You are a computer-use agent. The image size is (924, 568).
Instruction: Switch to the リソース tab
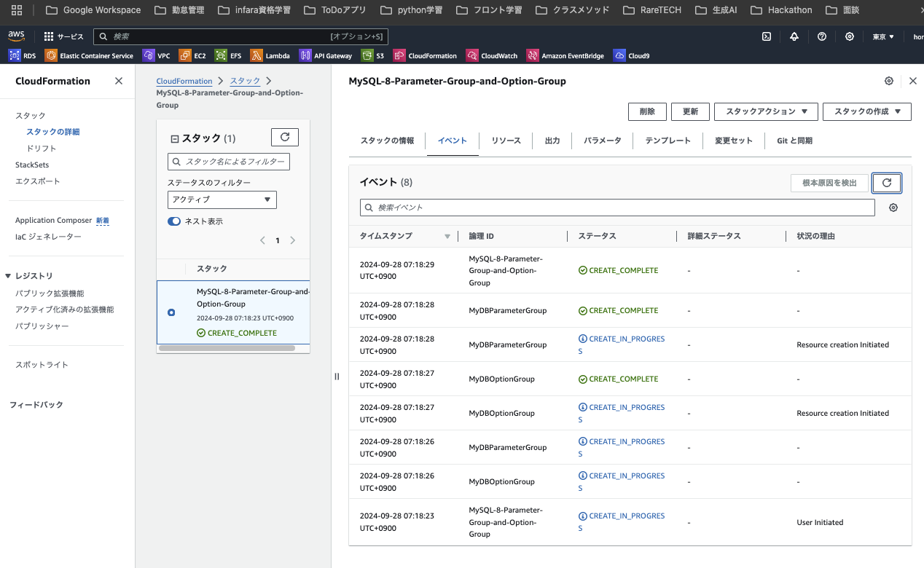[505, 140]
